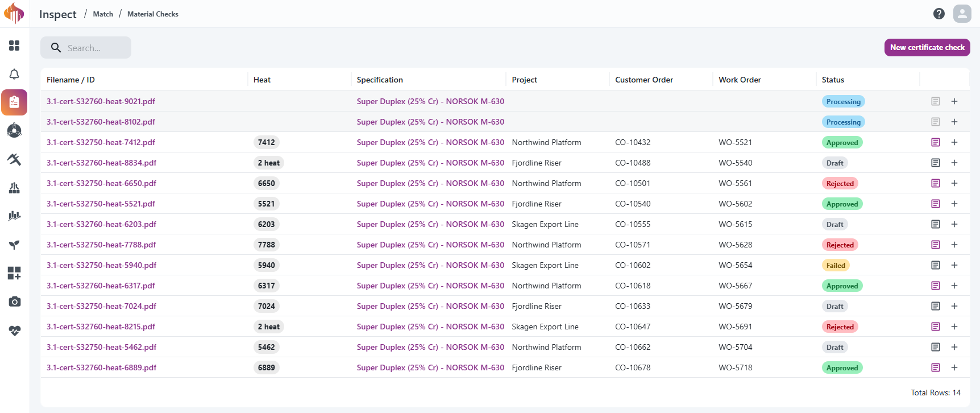980x413 pixels.
Task: Open file 3.1-cert-S32760-heat-6203.pdf
Action: 102,224
